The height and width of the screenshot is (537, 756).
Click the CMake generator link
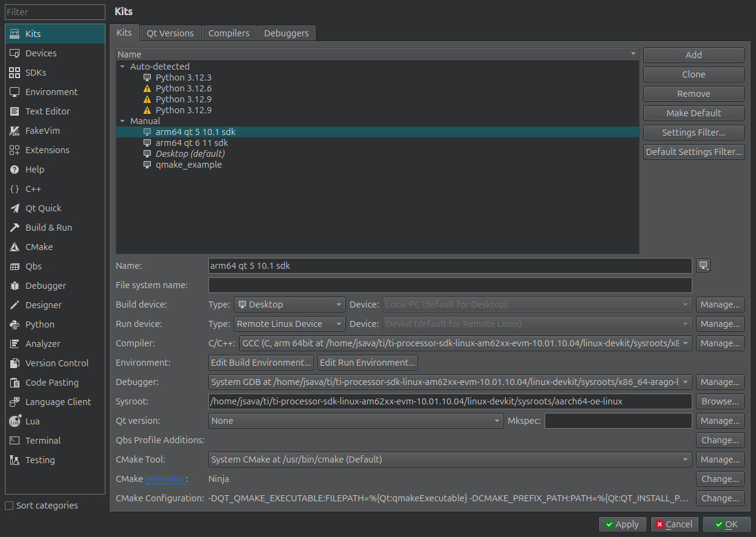point(165,479)
